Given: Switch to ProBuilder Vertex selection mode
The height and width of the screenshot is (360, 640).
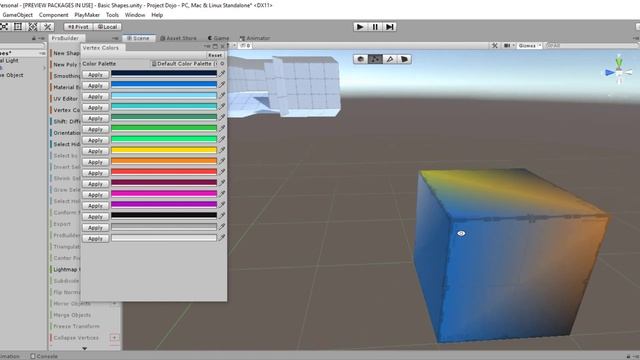Looking at the screenshot, I should [375, 59].
